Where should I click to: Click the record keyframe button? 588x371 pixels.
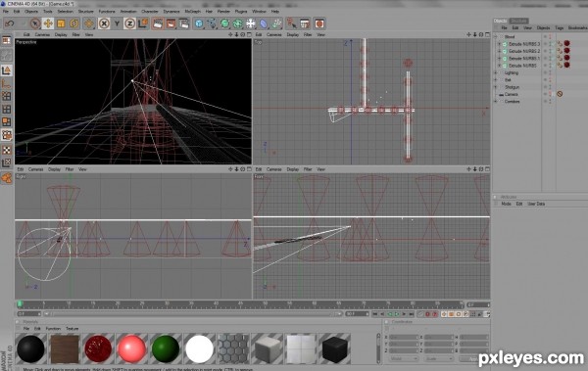pyautogui.click(x=420, y=314)
